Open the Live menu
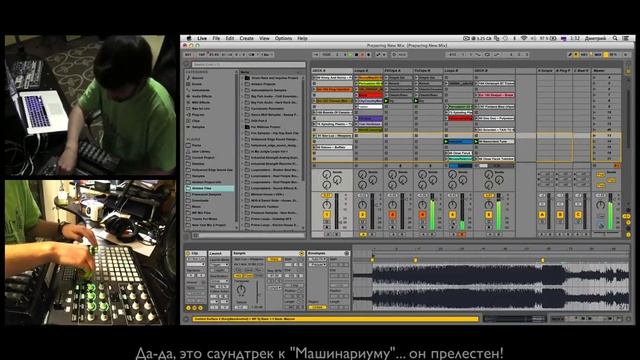640x360 pixels. pyautogui.click(x=202, y=38)
